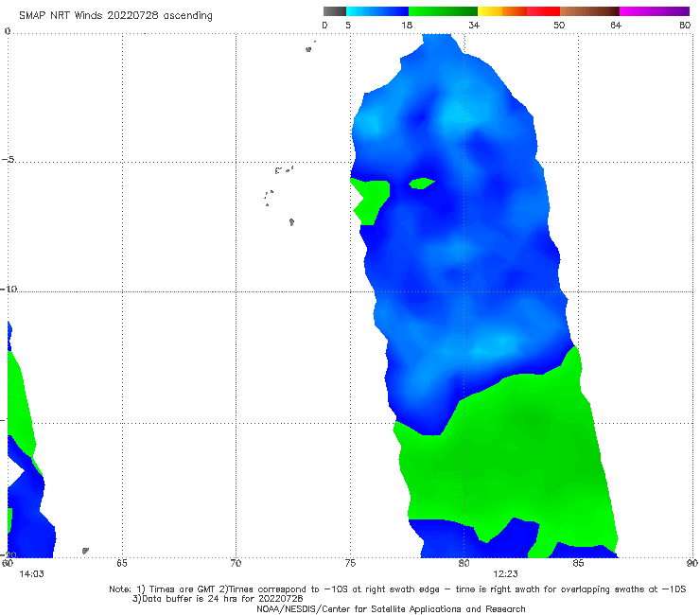The width and height of the screenshot is (700, 615).
Task: Click the longitude axis label "65"
Action: click(122, 563)
